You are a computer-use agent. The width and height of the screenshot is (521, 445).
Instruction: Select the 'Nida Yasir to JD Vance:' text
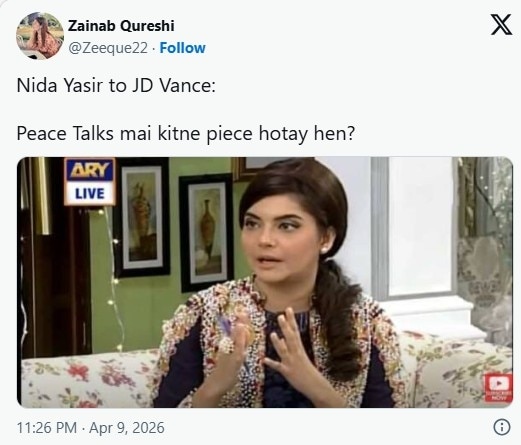click(x=116, y=86)
